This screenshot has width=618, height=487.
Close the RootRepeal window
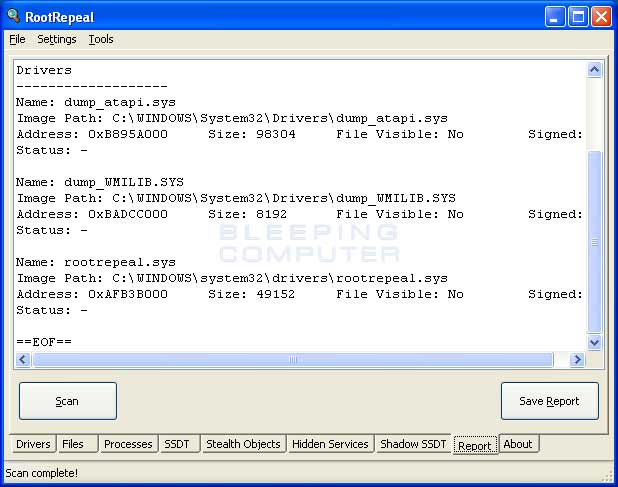pos(601,17)
